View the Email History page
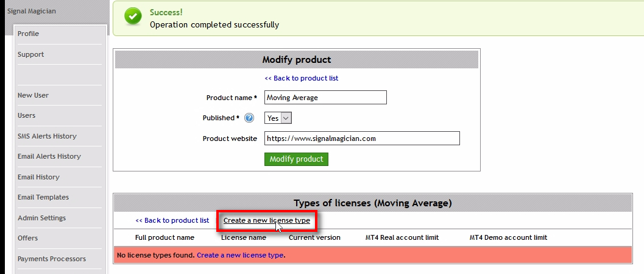The image size is (644, 274). click(38, 177)
